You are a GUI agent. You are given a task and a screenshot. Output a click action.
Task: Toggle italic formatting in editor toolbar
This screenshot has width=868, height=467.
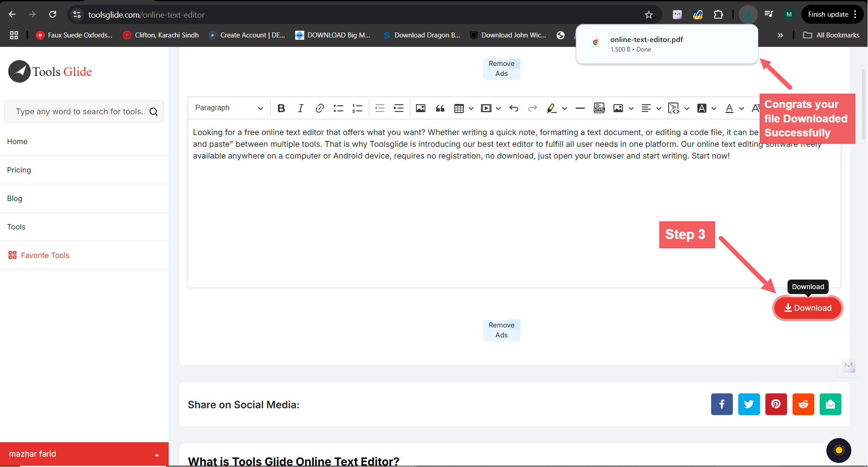[x=300, y=108]
